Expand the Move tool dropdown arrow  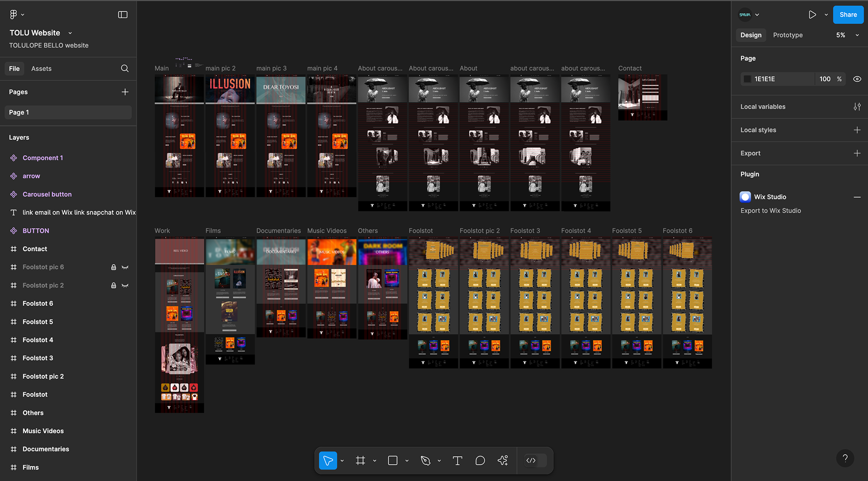(x=342, y=460)
